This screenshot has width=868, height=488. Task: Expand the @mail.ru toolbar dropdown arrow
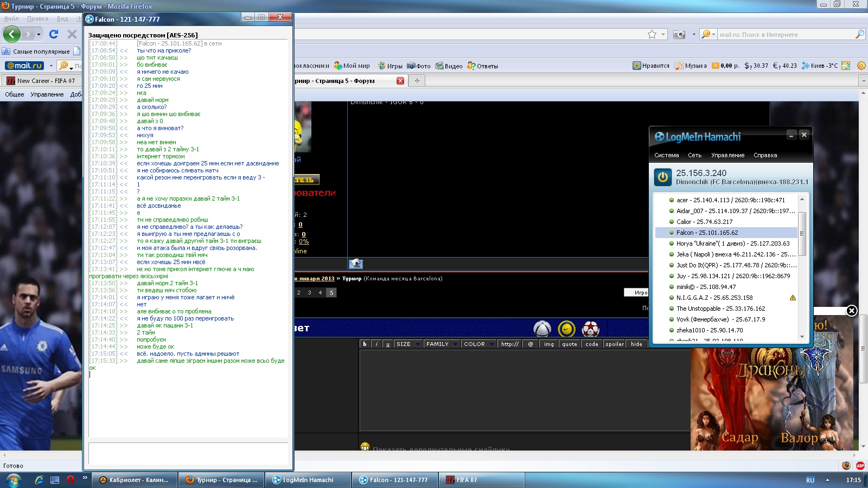coord(51,66)
